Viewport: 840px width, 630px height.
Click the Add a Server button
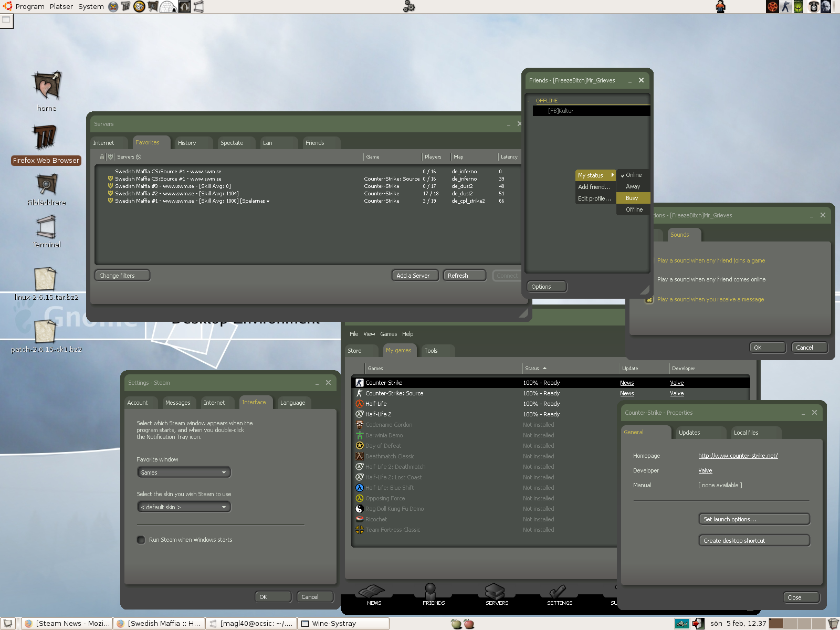415,276
